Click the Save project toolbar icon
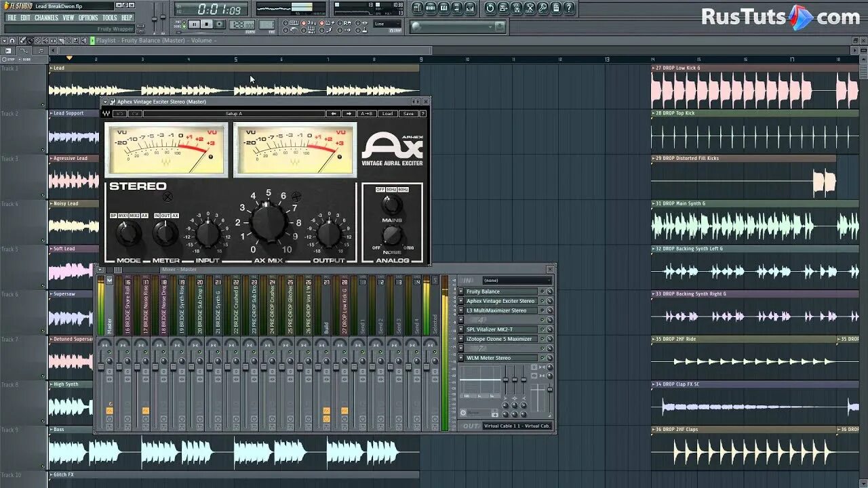This screenshot has width=868, height=488. pos(502,8)
